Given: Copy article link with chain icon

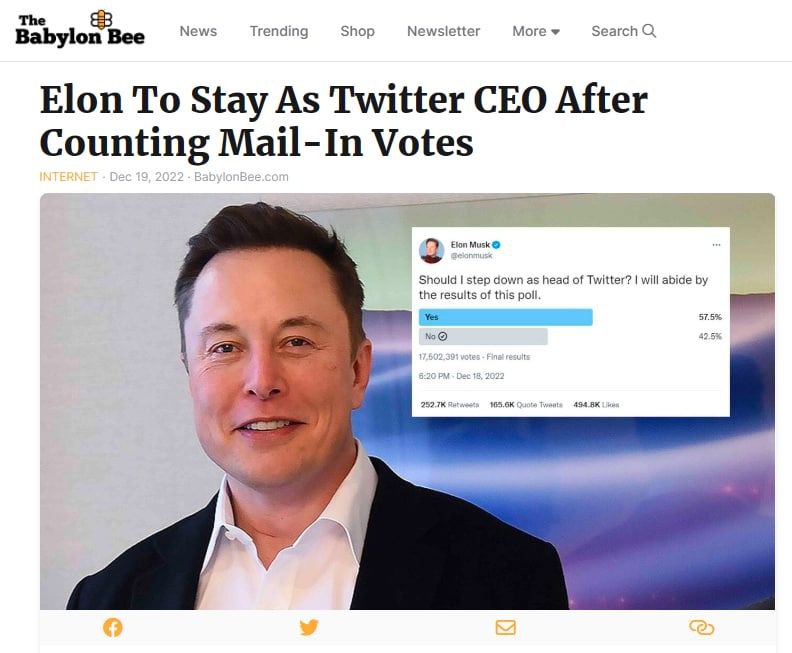Looking at the screenshot, I should [701, 627].
